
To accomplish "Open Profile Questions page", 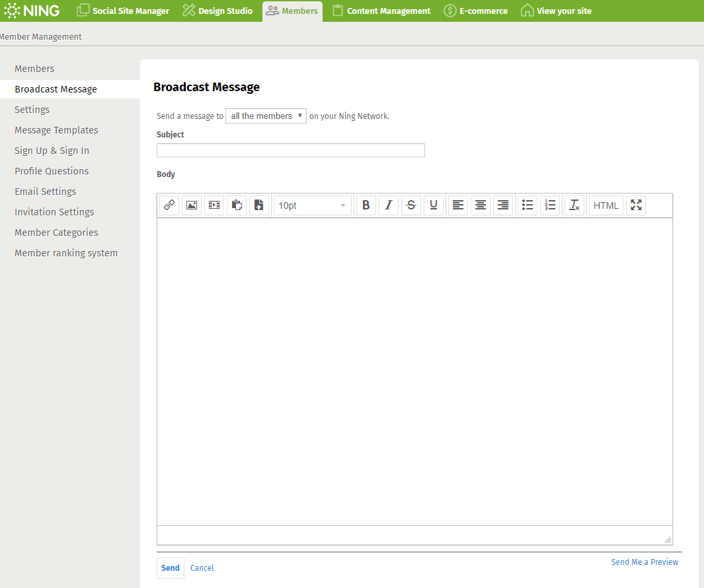I will pyautogui.click(x=52, y=171).
